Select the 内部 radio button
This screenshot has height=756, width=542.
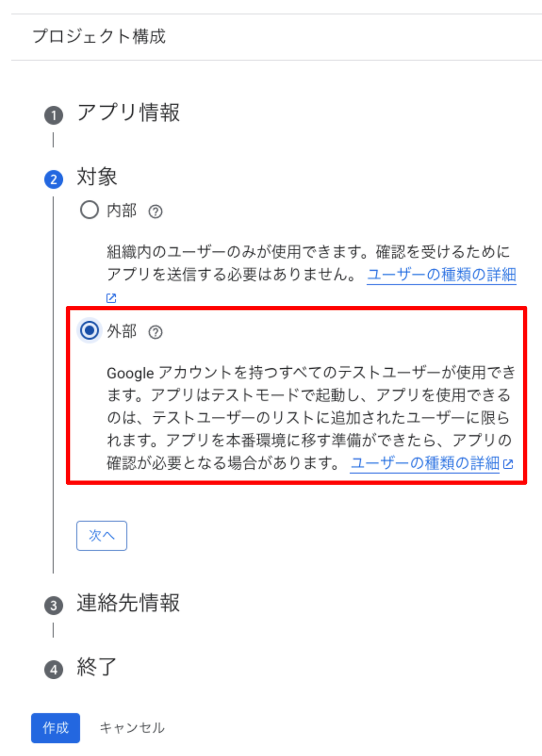89,210
